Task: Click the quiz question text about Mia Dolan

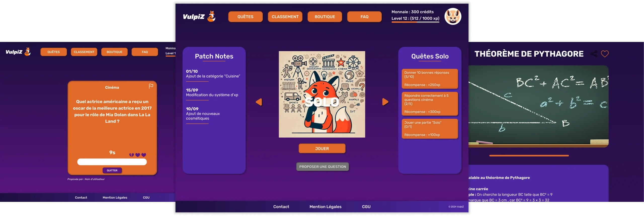Action: point(112,111)
